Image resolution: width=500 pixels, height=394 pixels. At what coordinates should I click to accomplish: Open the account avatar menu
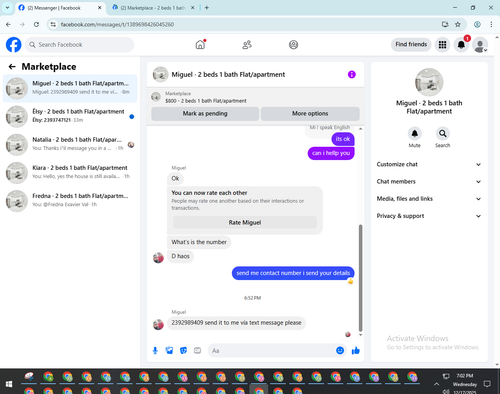(480, 45)
